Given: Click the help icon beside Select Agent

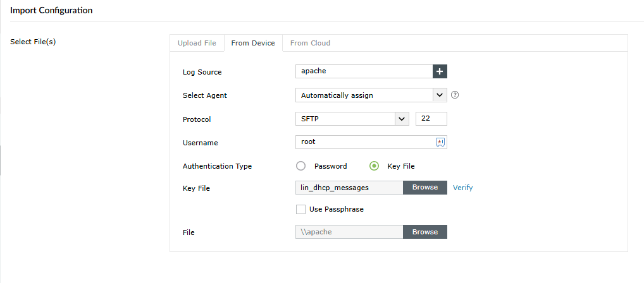Looking at the screenshot, I should (454, 95).
